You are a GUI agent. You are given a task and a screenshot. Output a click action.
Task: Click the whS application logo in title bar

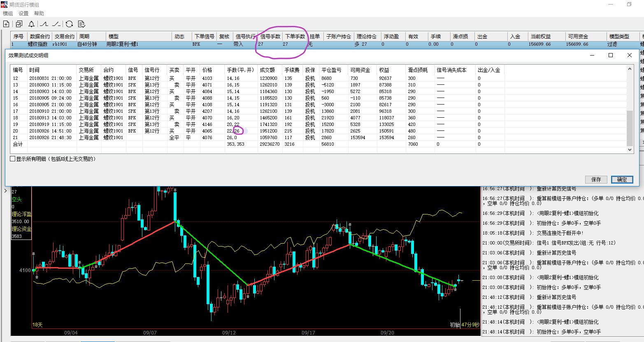pos(4,5)
